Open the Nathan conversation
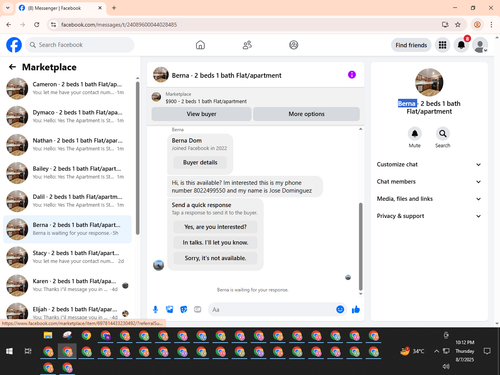 [67, 145]
